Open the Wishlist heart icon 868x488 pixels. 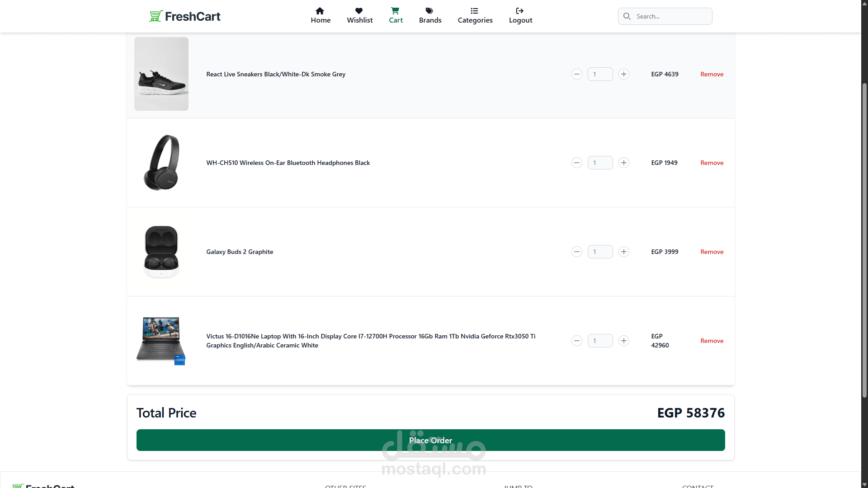click(x=359, y=11)
